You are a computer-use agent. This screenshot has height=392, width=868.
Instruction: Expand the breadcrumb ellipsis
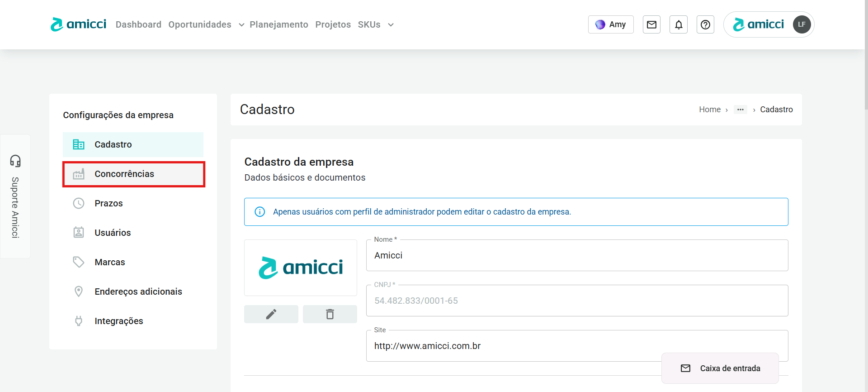pyautogui.click(x=740, y=110)
